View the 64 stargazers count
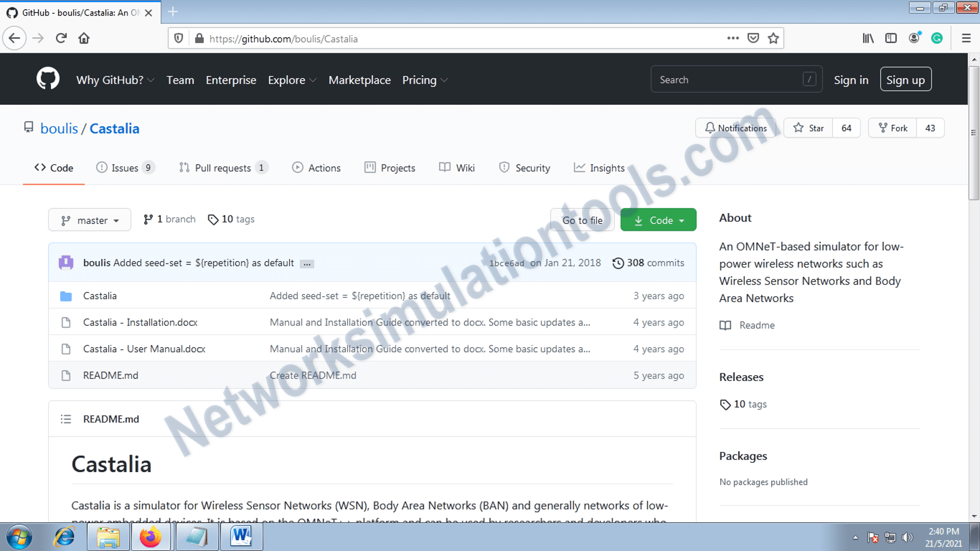The height and width of the screenshot is (551, 980). [846, 128]
